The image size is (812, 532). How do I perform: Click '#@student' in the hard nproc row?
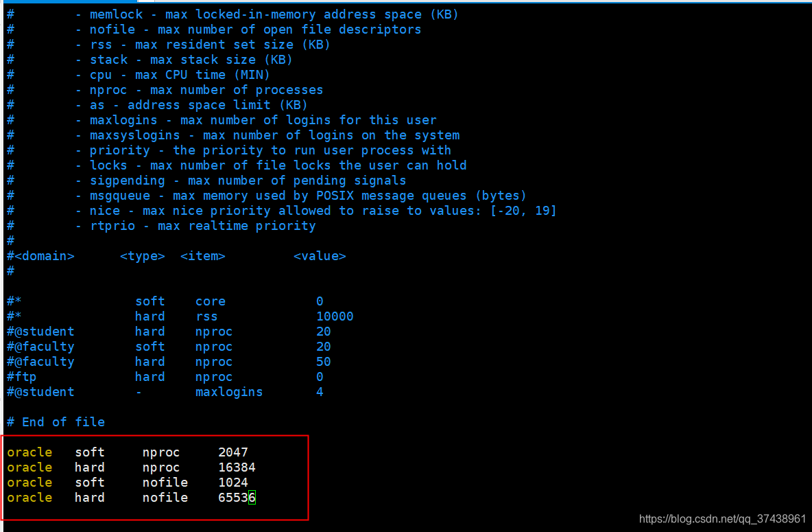tap(41, 332)
